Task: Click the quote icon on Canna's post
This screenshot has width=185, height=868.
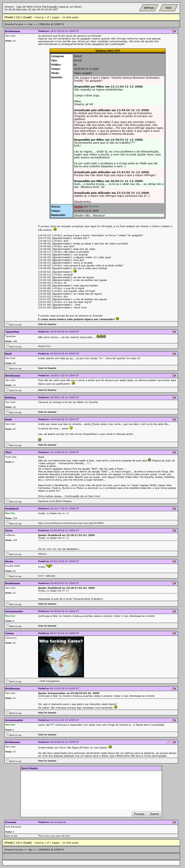Action: coord(174,633)
